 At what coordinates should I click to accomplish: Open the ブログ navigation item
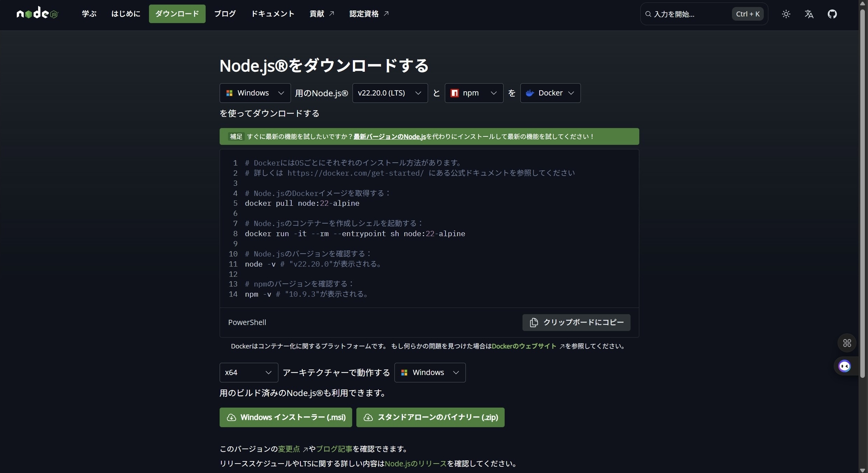pos(225,14)
